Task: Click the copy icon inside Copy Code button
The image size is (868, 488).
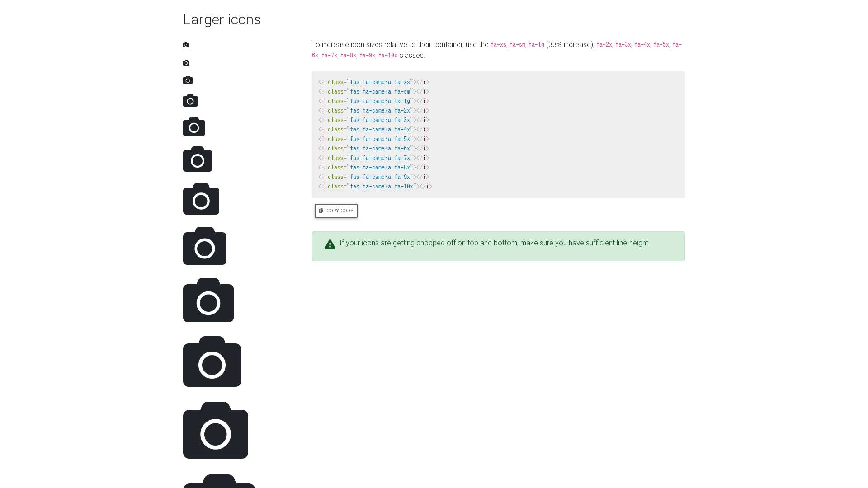Action: (321, 211)
